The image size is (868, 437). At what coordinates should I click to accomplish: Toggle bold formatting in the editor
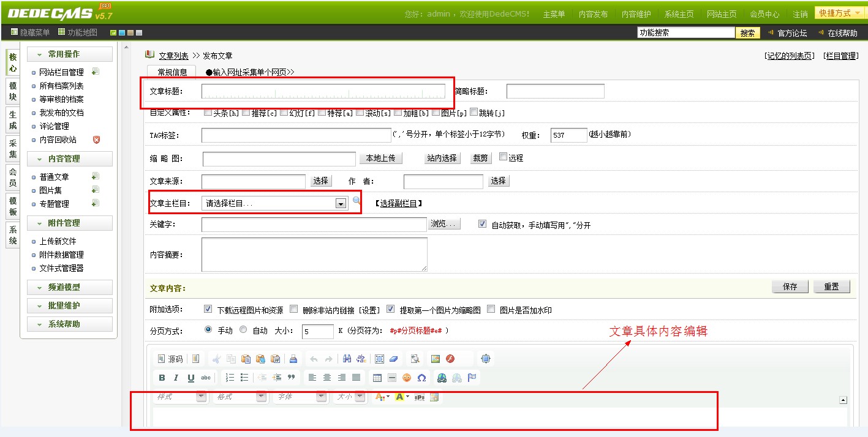pos(162,378)
